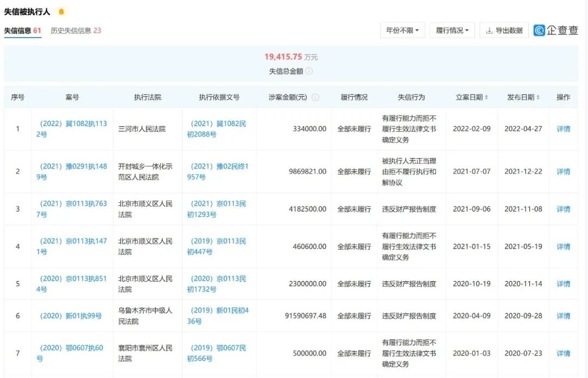588x378 pixels.
Task: Click 详情 for 襄阳市襄州区人民法院 row
Action: (x=563, y=354)
